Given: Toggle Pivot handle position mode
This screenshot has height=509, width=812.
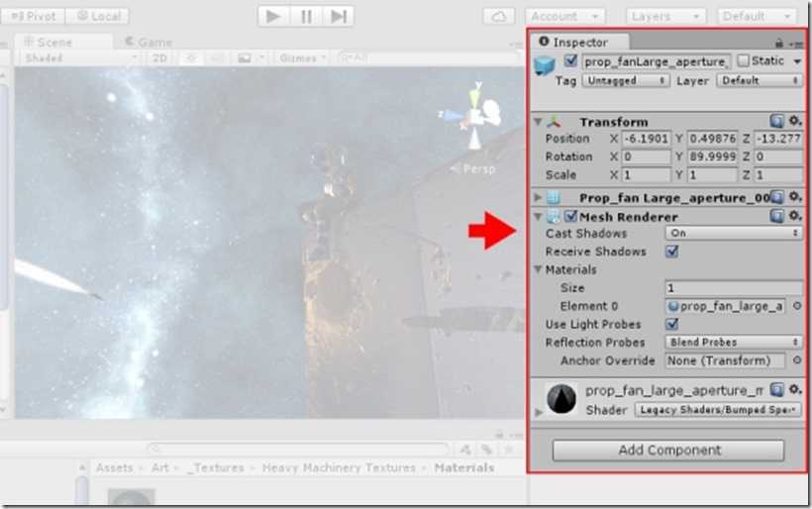Looking at the screenshot, I should 33,17.
